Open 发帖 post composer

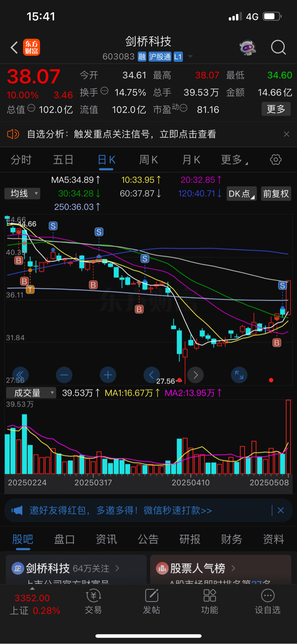pyautogui.click(x=152, y=602)
